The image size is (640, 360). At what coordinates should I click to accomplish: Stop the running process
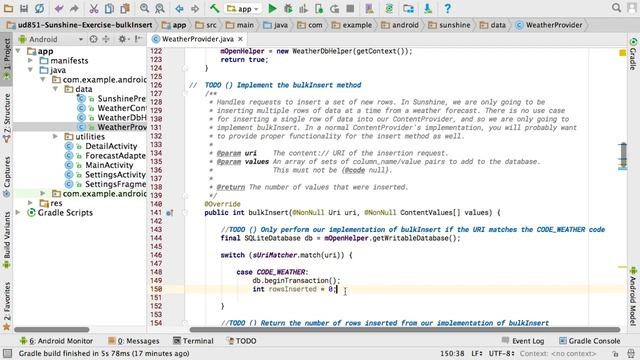click(350, 8)
